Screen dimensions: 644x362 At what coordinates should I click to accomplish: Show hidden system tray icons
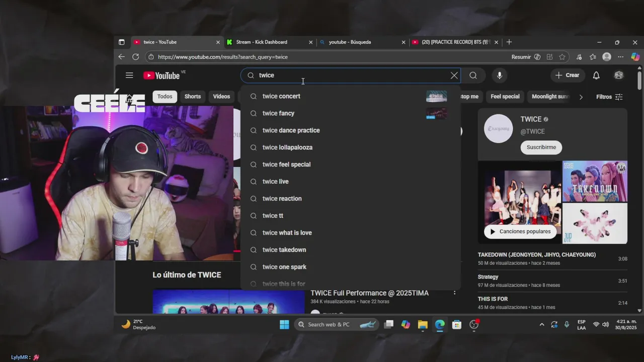[542, 324]
